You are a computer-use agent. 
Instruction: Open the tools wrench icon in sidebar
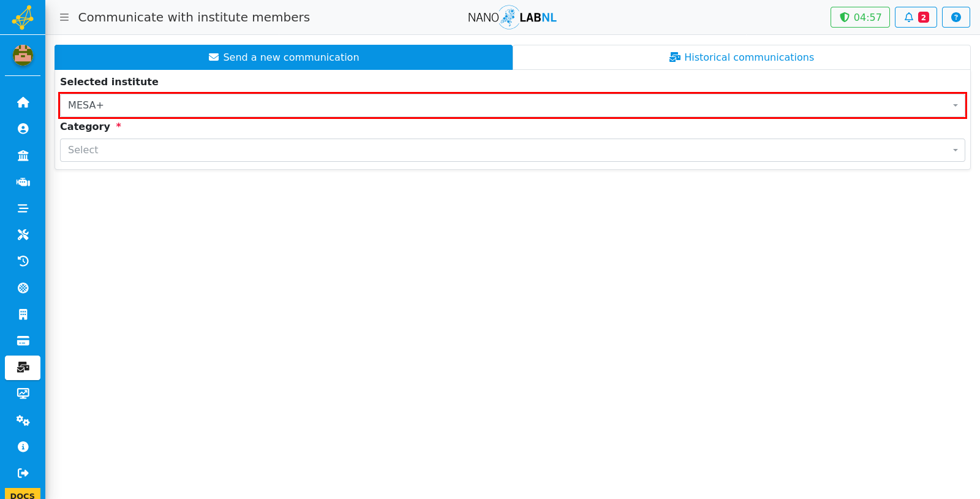point(23,235)
